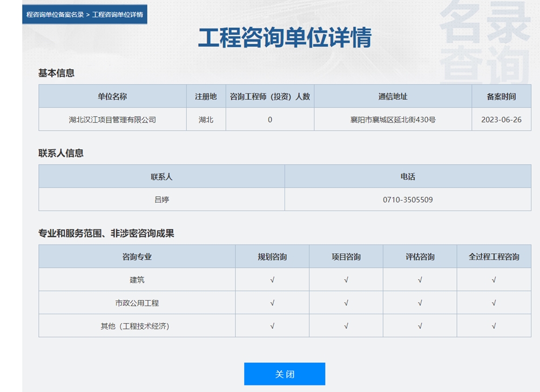540x392 pixels.
Task: Click the 专业和服务范围、非涉密咨询成果 heading
Action: coord(106,233)
